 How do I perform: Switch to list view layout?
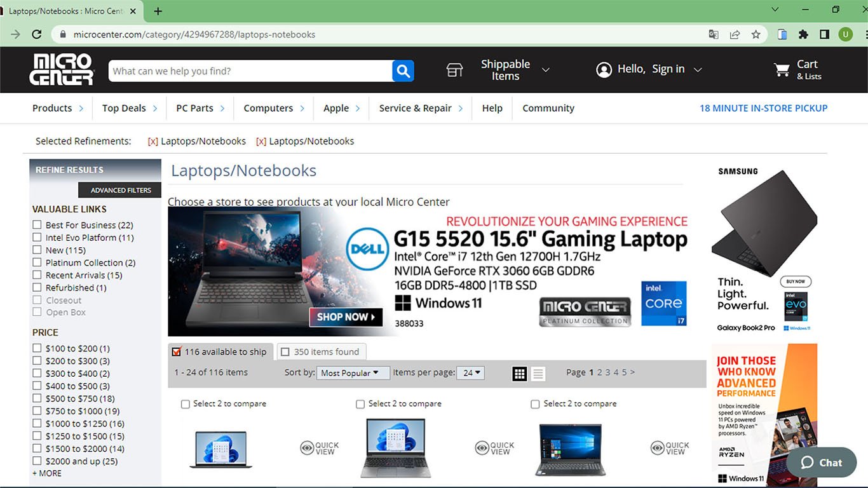538,374
